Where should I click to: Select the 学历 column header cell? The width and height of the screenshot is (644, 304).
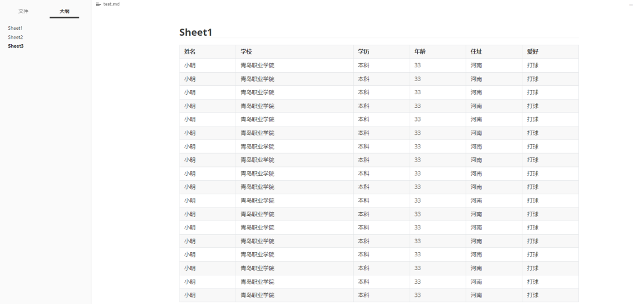click(x=382, y=52)
